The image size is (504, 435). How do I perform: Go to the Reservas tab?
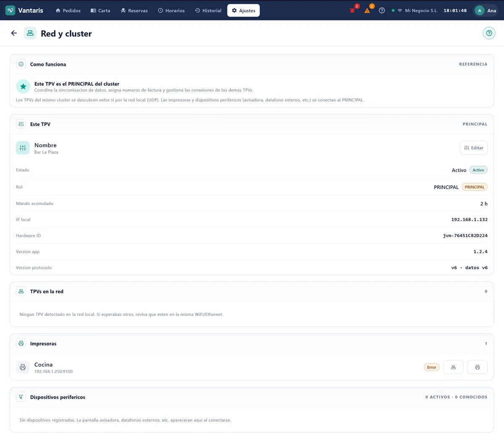(x=134, y=11)
